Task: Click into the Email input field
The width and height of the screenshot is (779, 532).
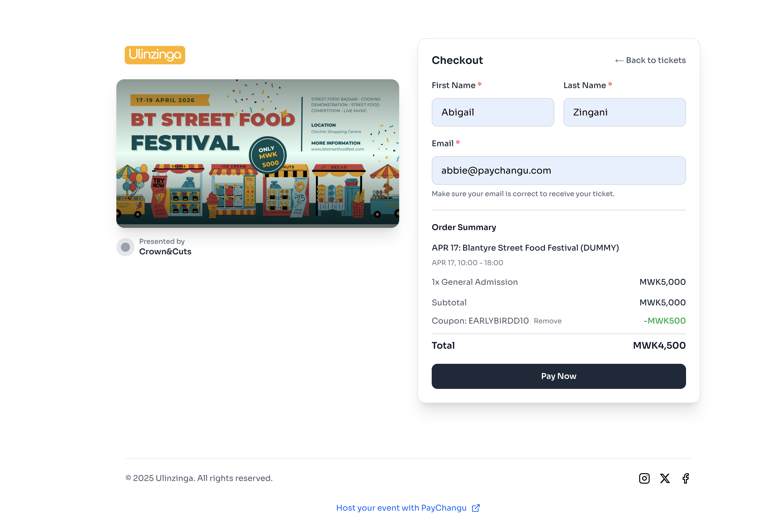Action: click(x=558, y=170)
